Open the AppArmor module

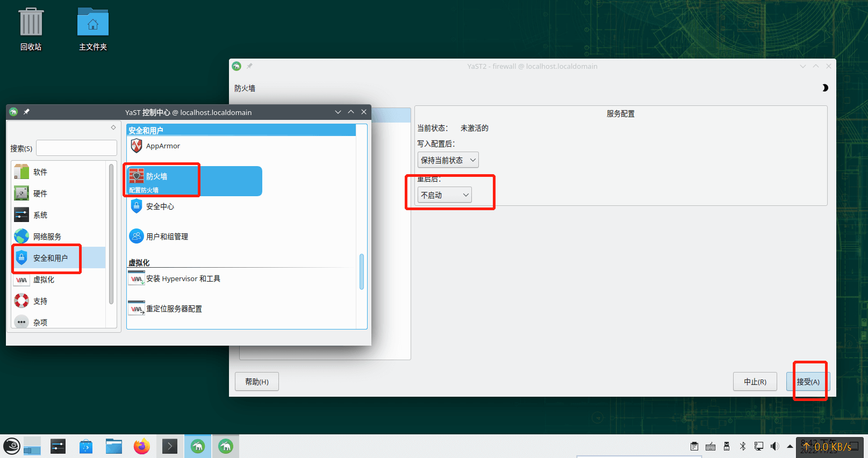coord(162,146)
